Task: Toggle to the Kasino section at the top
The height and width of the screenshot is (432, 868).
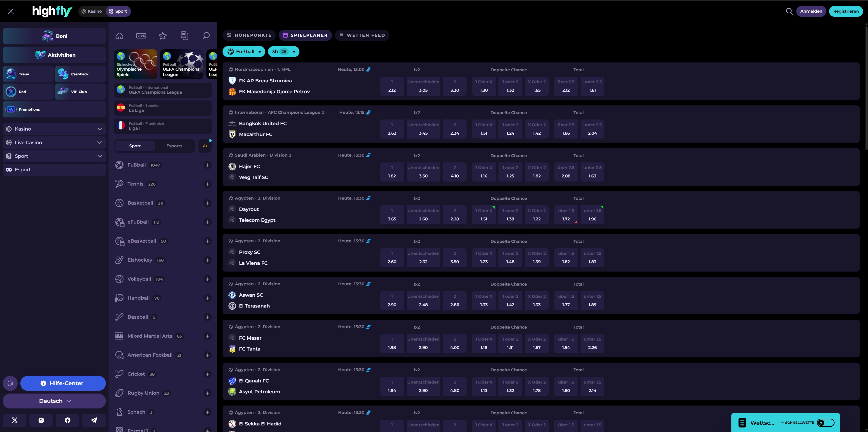Action: click(92, 11)
